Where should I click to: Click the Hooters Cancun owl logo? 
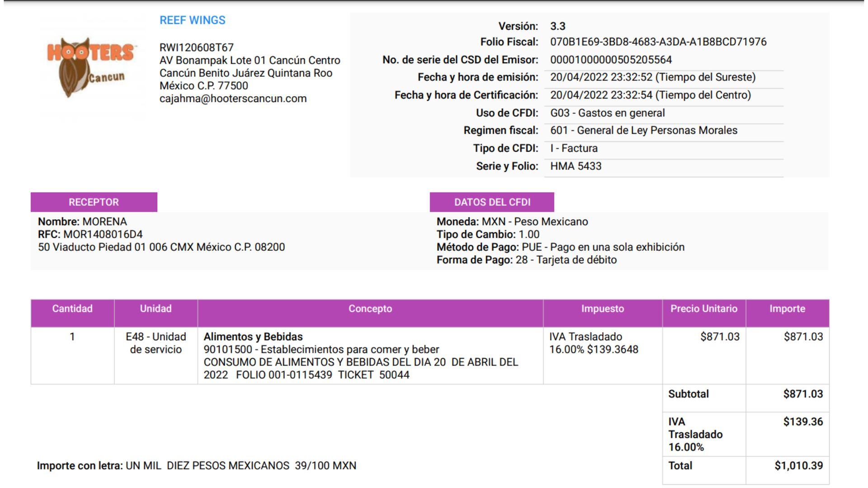(x=90, y=67)
